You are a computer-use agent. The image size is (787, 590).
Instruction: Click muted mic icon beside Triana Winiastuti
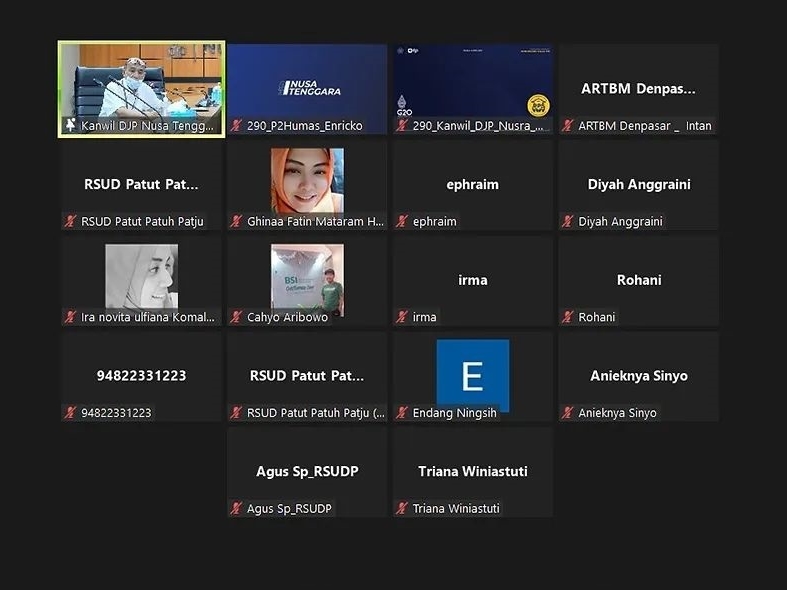tap(402, 509)
